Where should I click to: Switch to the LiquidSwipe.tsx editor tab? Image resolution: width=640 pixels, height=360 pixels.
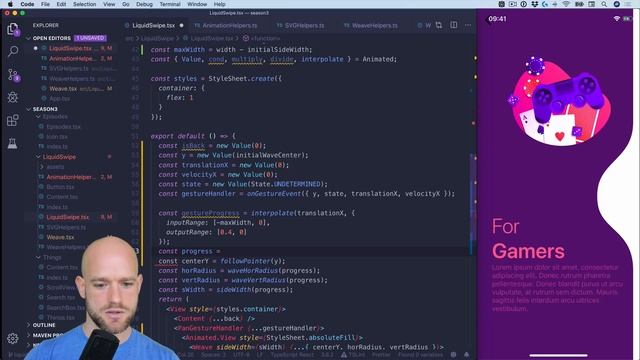pyautogui.click(x=153, y=25)
